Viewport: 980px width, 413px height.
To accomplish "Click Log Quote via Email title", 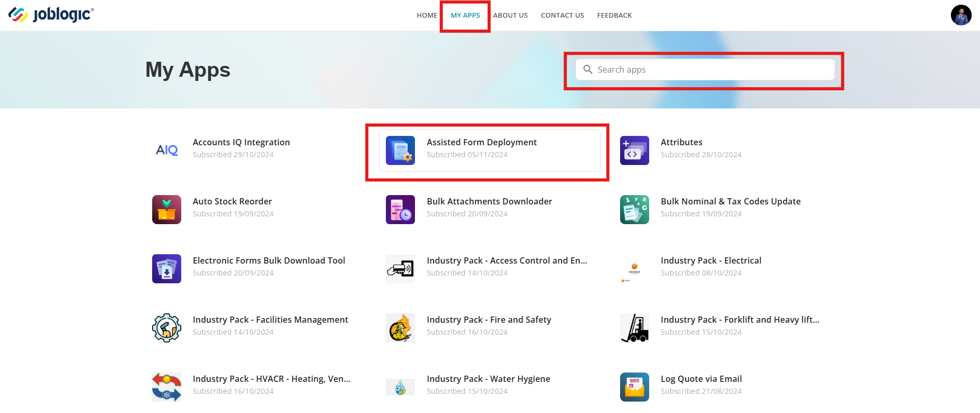I will pyautogui.click(x=701, y=379).
